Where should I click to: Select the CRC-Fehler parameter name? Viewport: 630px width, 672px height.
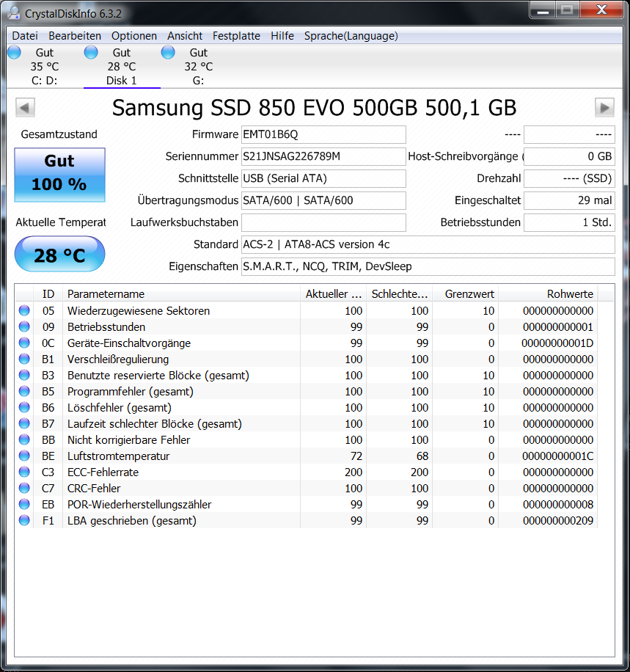pyautogui.click(x=94, y=489)
